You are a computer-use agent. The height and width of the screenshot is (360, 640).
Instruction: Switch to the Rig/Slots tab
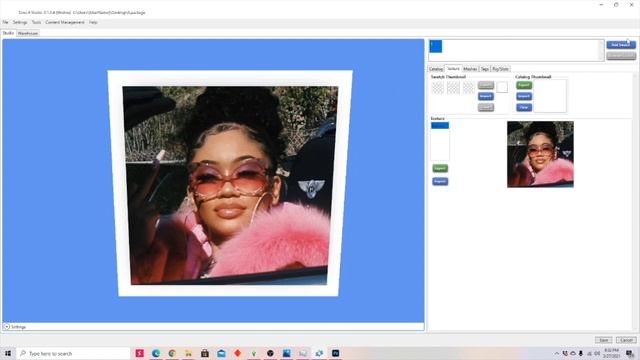pos(500,69)
